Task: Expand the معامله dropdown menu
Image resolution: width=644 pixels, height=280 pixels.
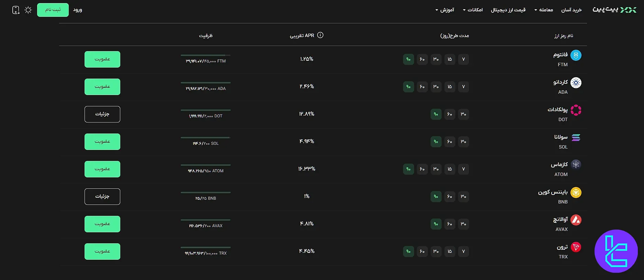Action: click(544, 10)
